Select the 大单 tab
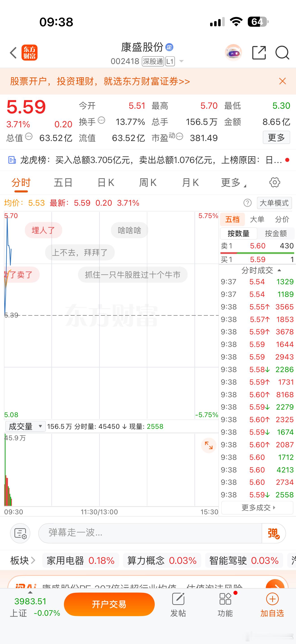 coord(257,219)
